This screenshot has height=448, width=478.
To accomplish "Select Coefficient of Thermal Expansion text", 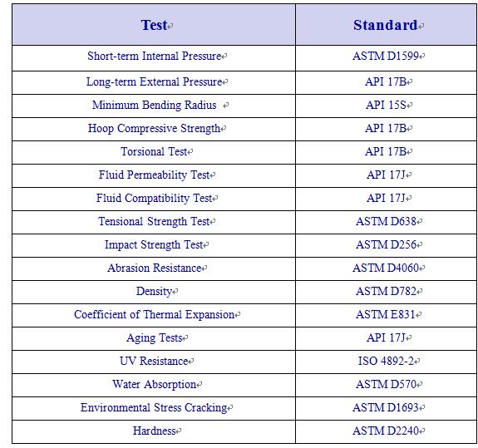I will coord(154,314).
